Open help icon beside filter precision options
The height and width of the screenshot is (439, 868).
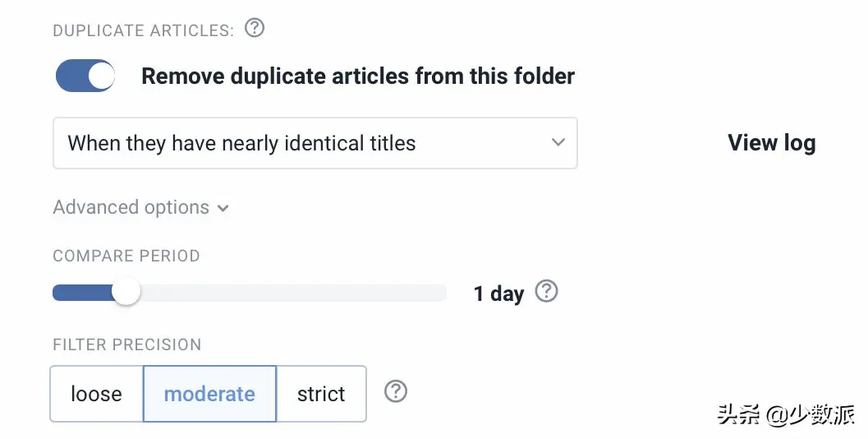click(x=396, y=391)
